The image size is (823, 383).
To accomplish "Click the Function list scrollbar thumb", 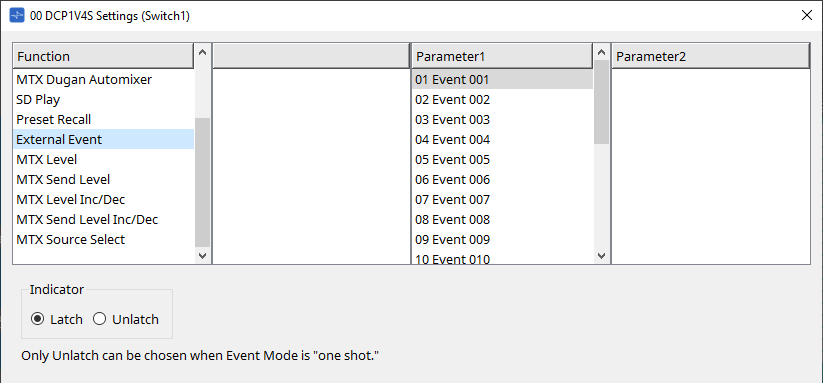I will 202,183.
